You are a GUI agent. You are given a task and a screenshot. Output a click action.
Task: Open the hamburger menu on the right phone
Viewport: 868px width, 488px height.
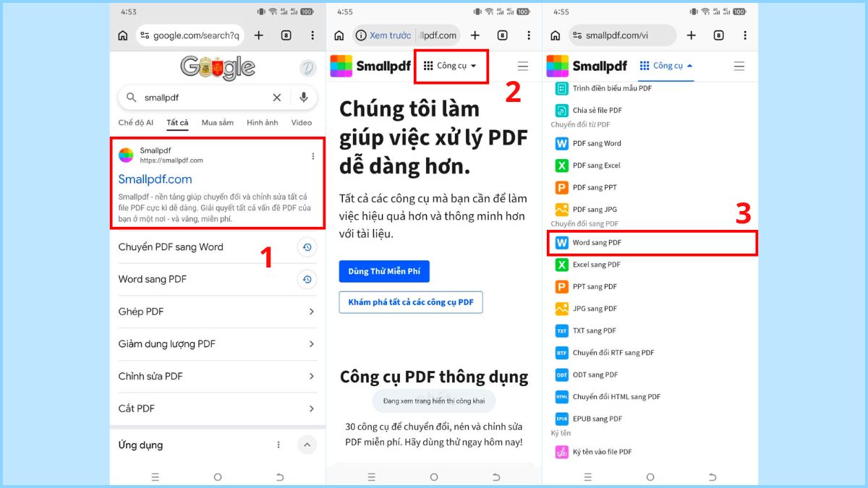739,66
